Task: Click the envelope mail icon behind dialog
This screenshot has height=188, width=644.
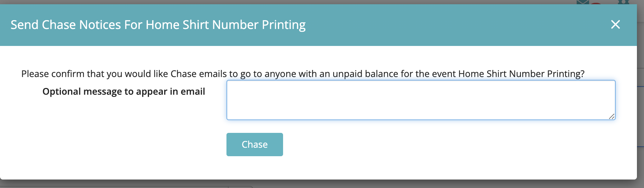Action: click(x=582, y=2)
